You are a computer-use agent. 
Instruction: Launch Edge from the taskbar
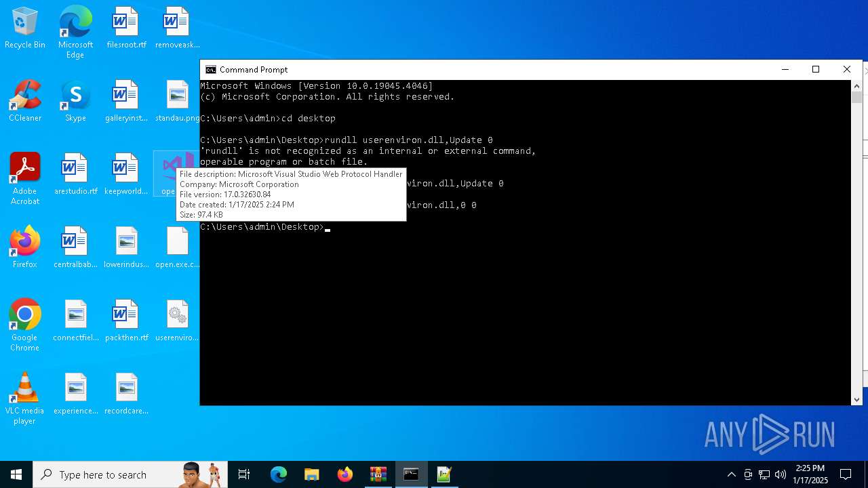pos(278,474)
